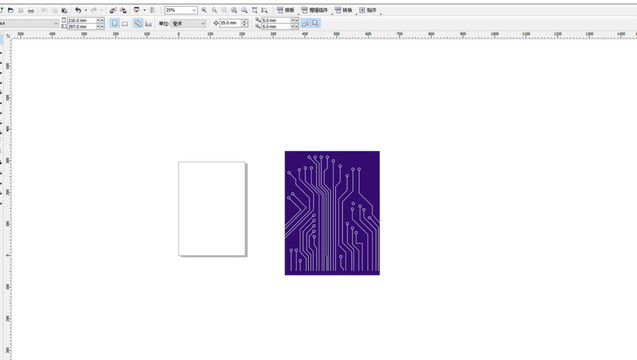Screen dimensions: 637x360
Task: Click the Export icon beside Import
Action: pos(123,10)
